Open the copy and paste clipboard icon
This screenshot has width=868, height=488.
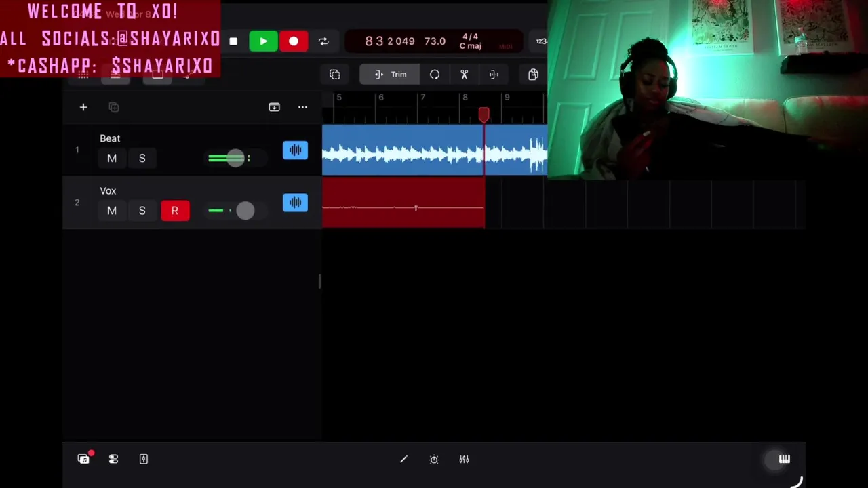533,75
